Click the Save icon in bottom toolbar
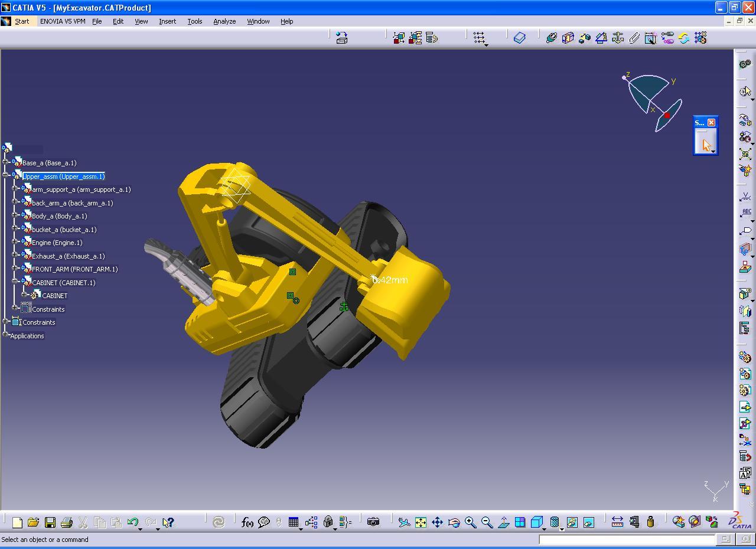The height and width of the screenshot is (549, 756). [50, 522]
